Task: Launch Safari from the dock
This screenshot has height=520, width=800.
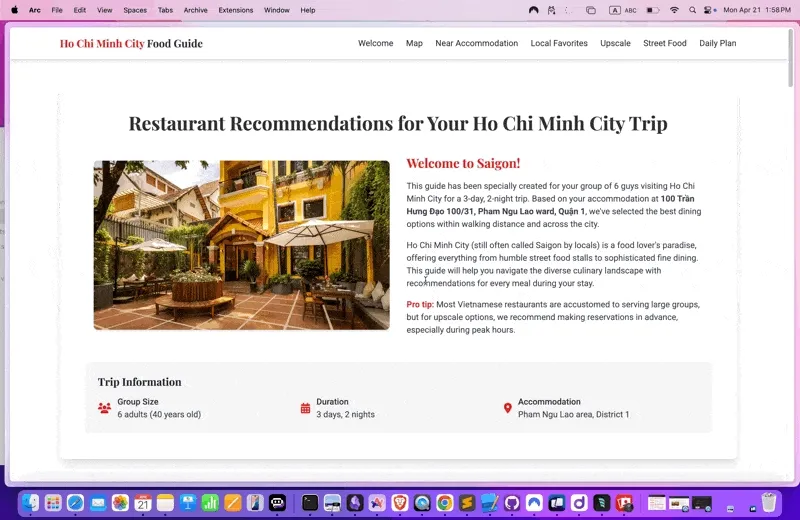Action: (x=75, y=502)
